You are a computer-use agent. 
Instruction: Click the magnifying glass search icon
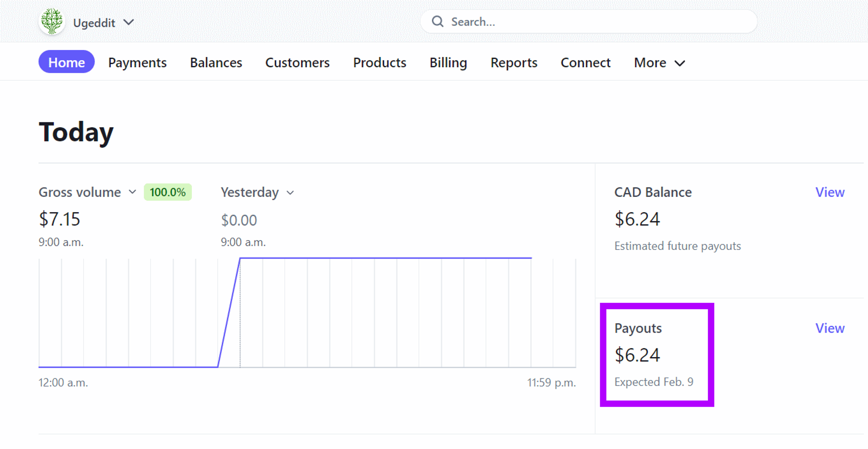(x=437, y=22)
